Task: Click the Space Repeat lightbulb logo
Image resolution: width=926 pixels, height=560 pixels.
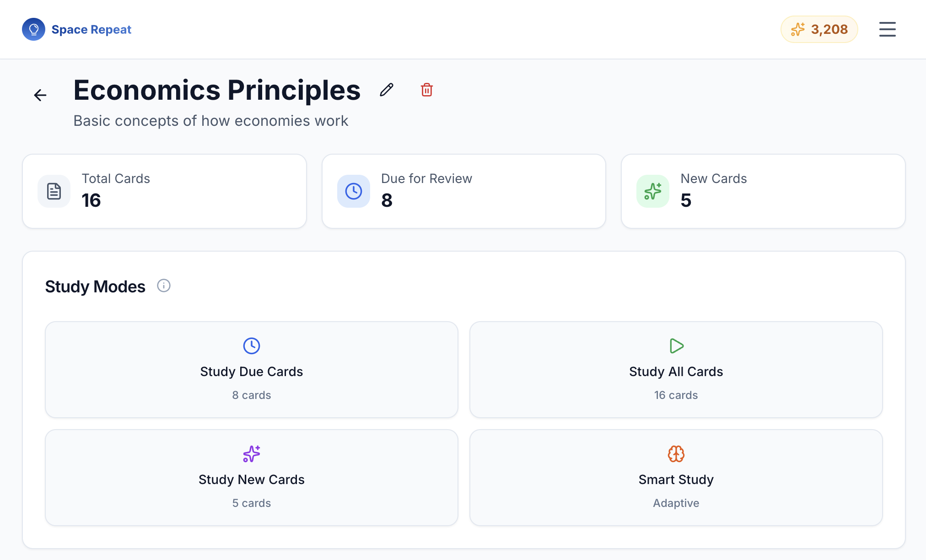Action: pyautogui.click(x=33, y=29)
